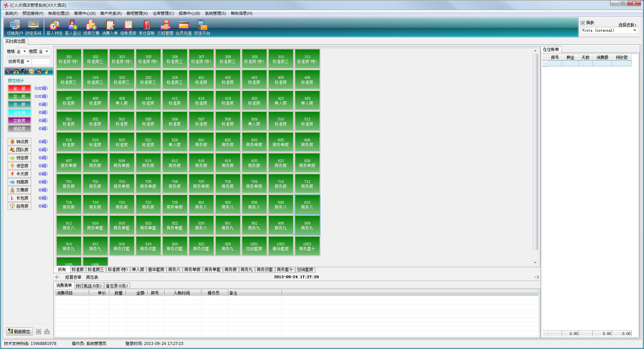Open the 会员充值 member recharge tool
This screenshot has width=644, height=349.
click(x=183, y=28)
